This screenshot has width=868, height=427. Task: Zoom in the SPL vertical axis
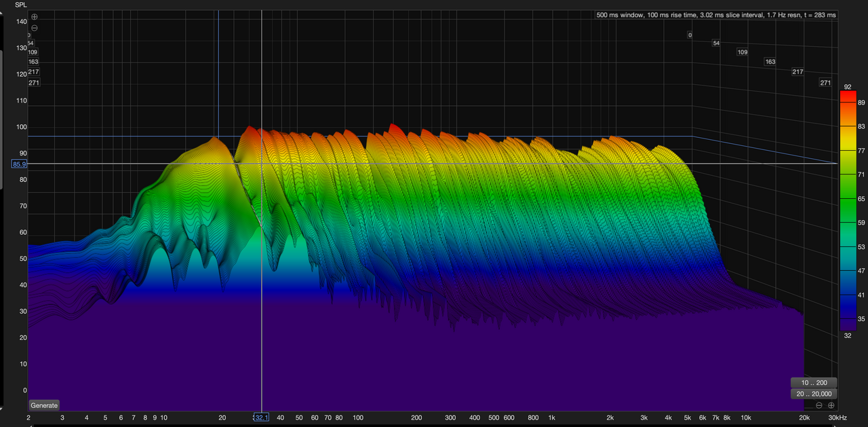[35, 16]
